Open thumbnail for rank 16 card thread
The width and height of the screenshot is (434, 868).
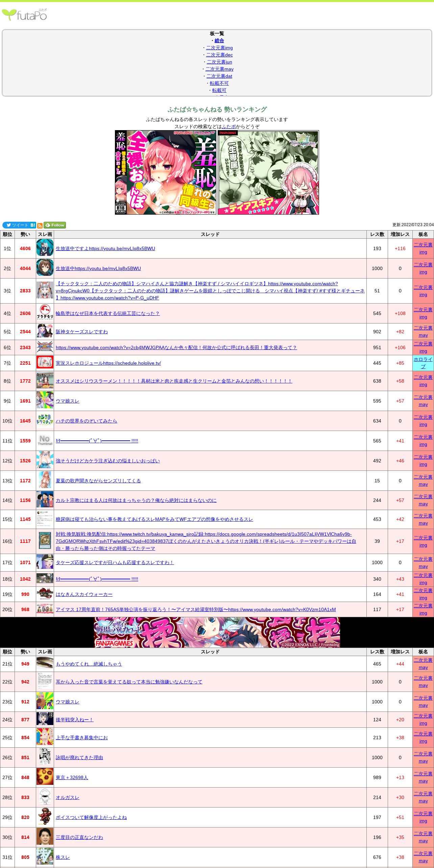tap(45, 541)
